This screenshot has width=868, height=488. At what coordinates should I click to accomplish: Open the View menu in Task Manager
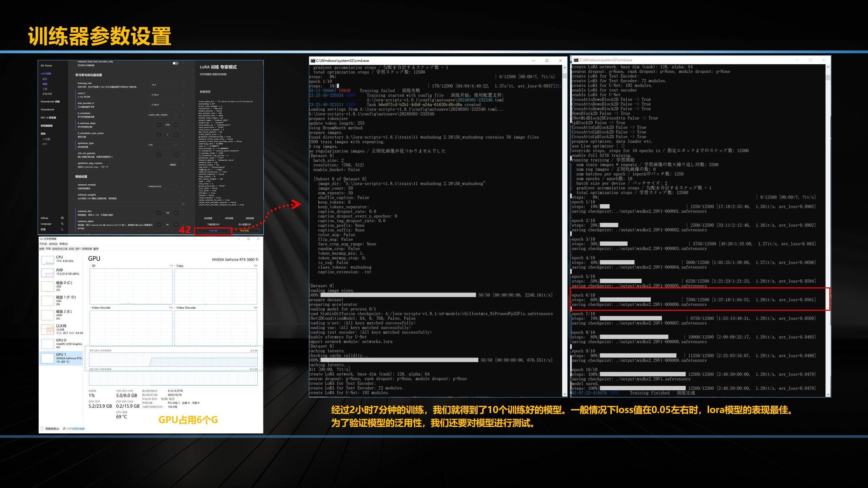(63, 244)
